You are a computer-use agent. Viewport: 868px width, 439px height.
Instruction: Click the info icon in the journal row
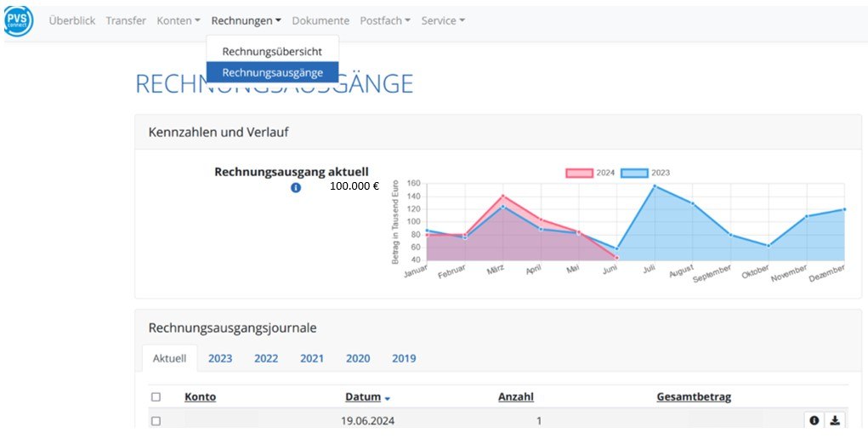[814, 420]
